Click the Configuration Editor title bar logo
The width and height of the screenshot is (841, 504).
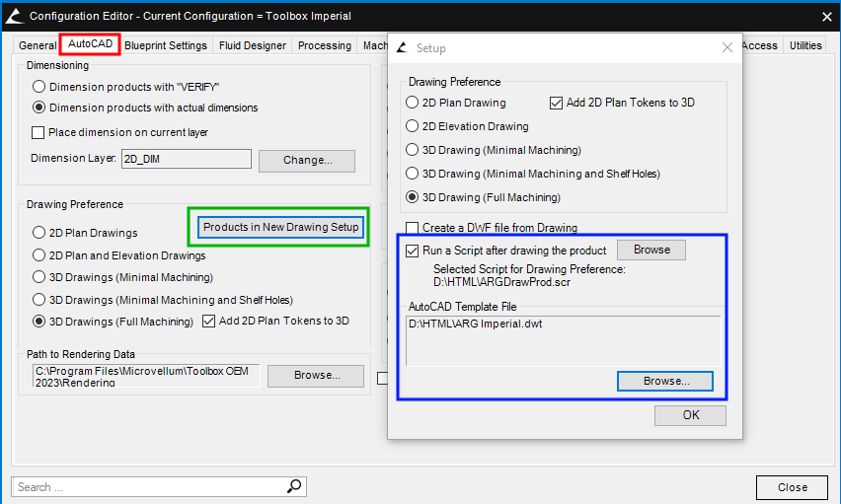click(14, 16)
